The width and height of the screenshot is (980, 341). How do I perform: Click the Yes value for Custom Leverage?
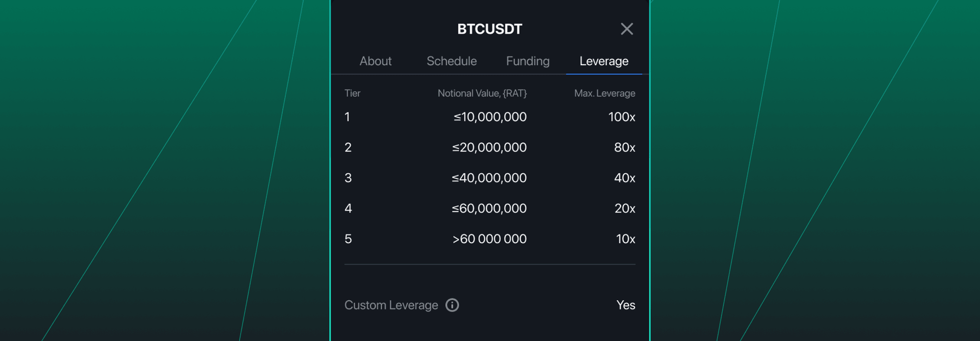[625, 305]
